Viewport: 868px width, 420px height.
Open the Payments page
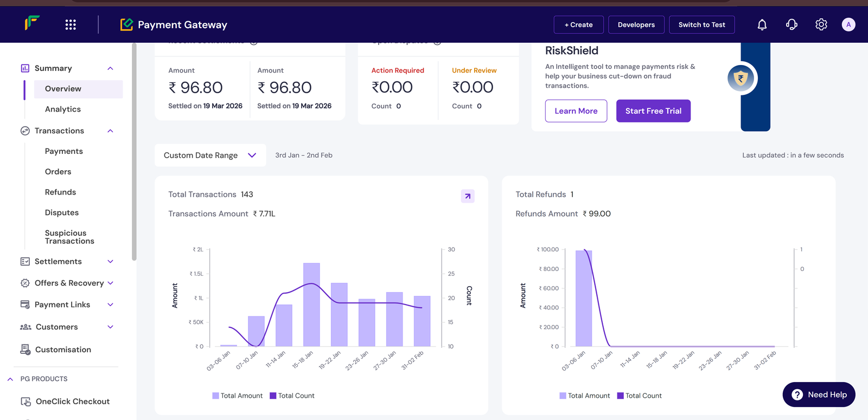pos(64,151)
